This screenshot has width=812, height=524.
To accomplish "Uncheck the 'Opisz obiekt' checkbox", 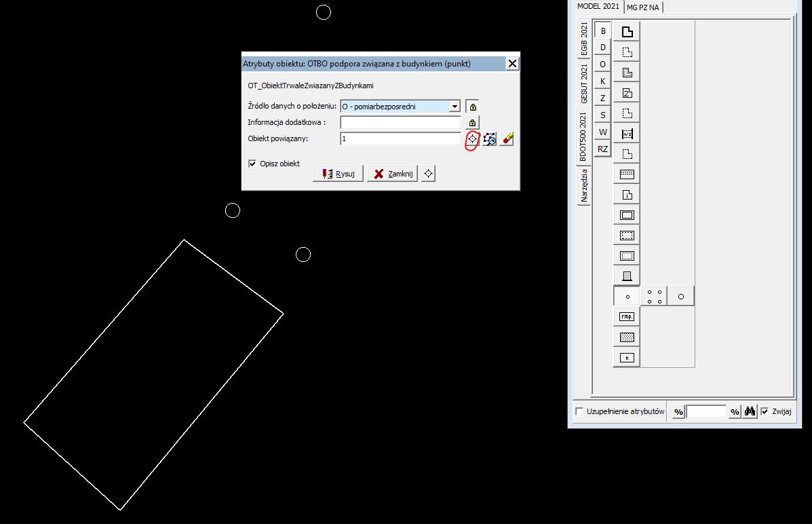I will coord(253,164).
